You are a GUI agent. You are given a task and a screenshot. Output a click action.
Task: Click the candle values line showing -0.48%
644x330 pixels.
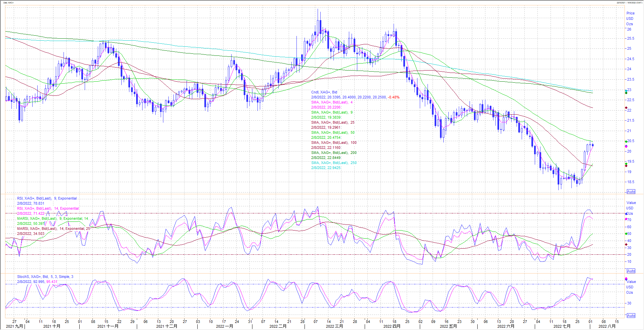(x=355, y=97)
